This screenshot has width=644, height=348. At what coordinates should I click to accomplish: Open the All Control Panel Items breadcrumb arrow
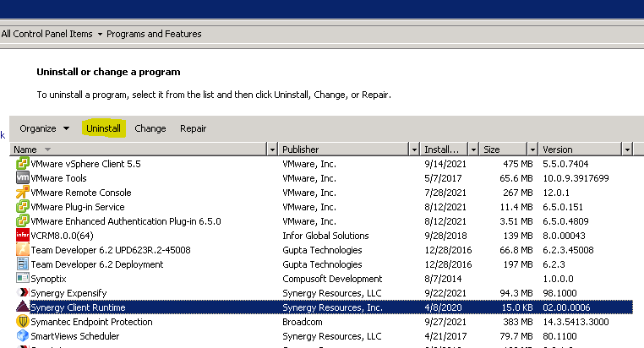tap(100, 34)
